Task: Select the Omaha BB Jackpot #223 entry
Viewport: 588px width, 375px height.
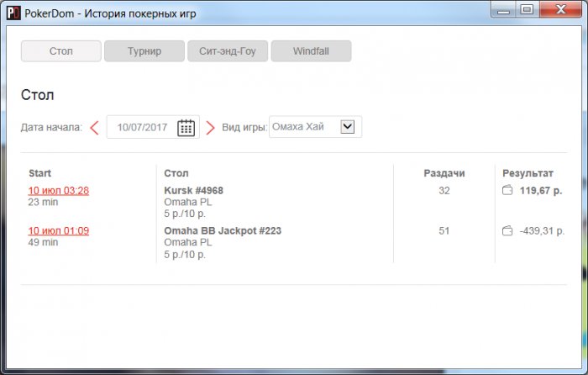Action: tap(223, 231)
